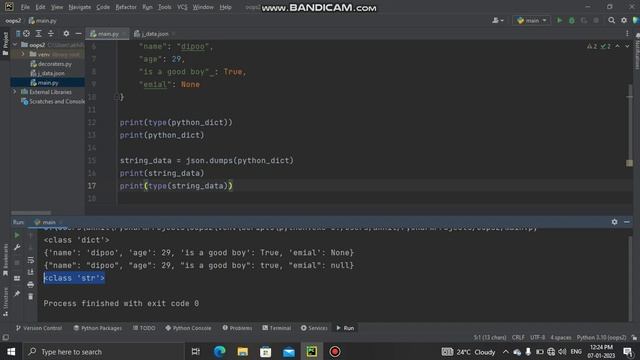640x360 pixels.
Task: Open Version Control tool window
Action: tap(39, 328)
